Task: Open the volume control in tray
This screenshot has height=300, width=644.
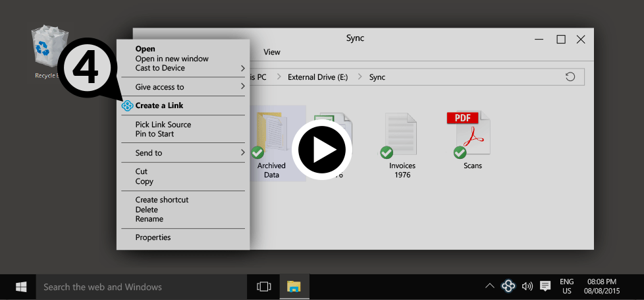Action: 527,286
